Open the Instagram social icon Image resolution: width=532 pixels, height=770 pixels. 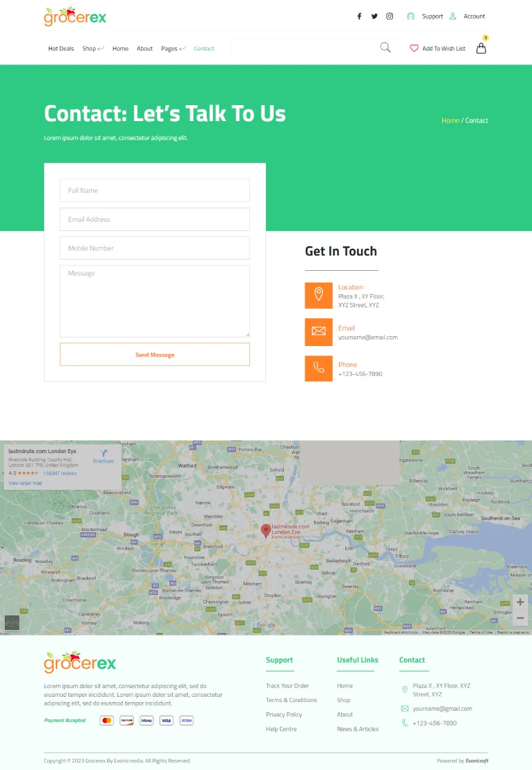tap(390, 16)
